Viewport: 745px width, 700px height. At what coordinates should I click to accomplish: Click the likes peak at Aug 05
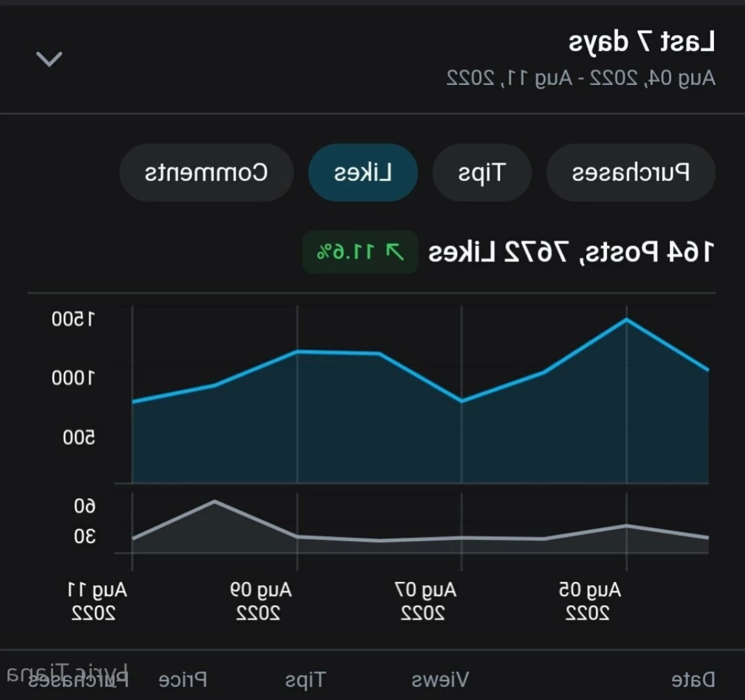(626, 320)
